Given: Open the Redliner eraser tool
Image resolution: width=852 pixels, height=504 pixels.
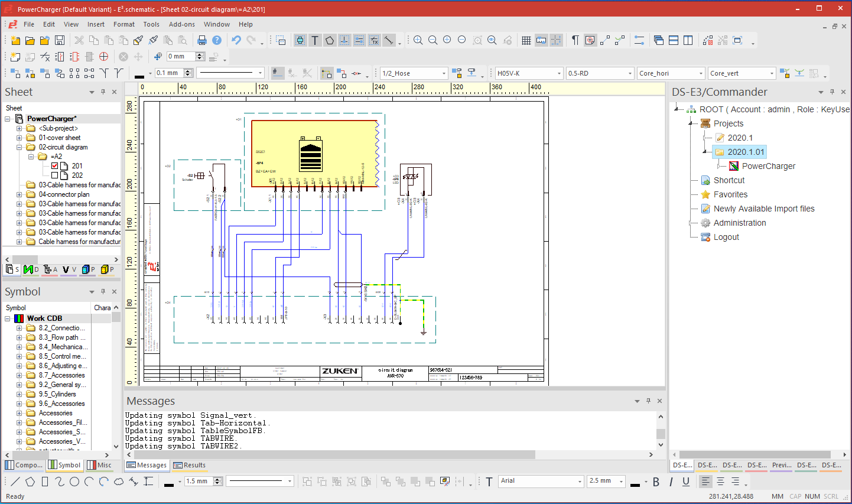Looking at the screenshot, I should click(x=508, y=40).
